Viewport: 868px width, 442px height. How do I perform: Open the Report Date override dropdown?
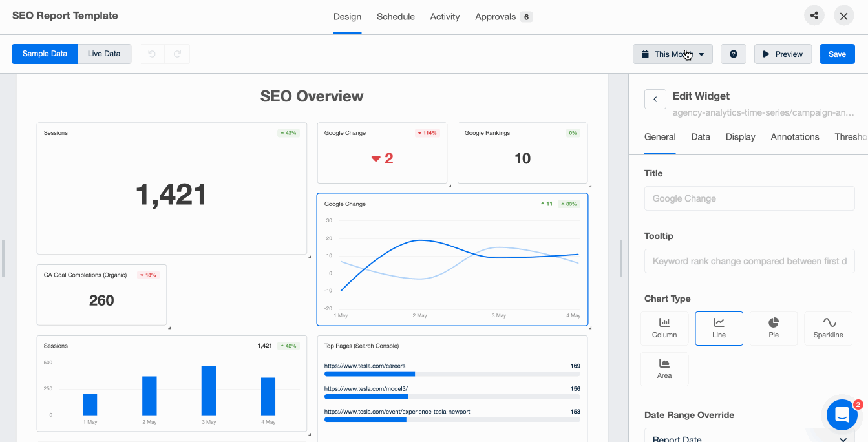(x=749, y=437)
